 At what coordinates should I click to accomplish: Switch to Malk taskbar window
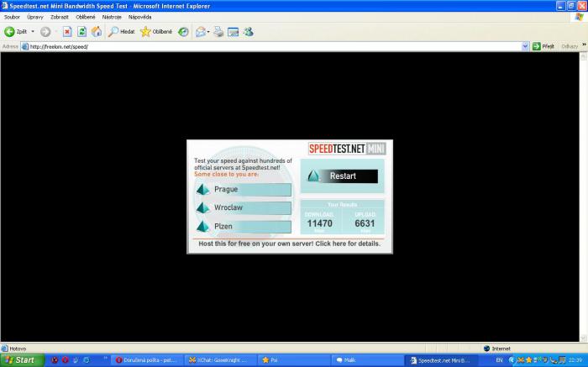(x=368, y=360)
